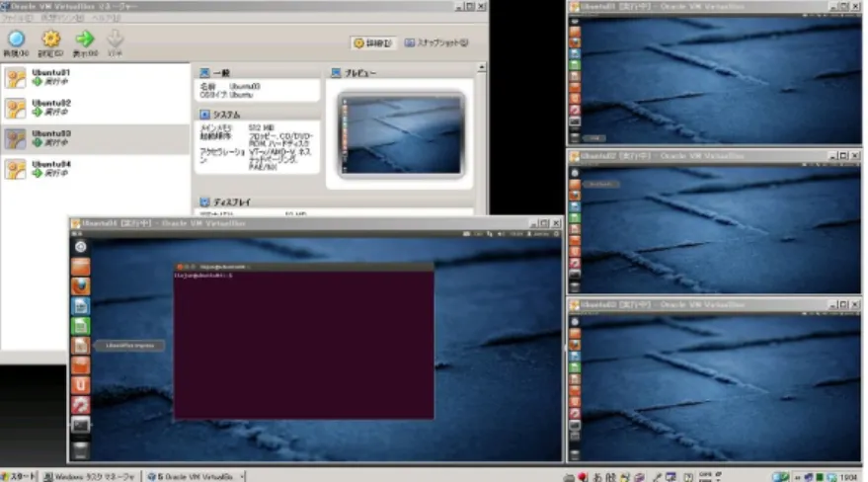Open Home Folder in the Ubuntu02 window launcher
868x482 pixels.
tap(575, 184)
